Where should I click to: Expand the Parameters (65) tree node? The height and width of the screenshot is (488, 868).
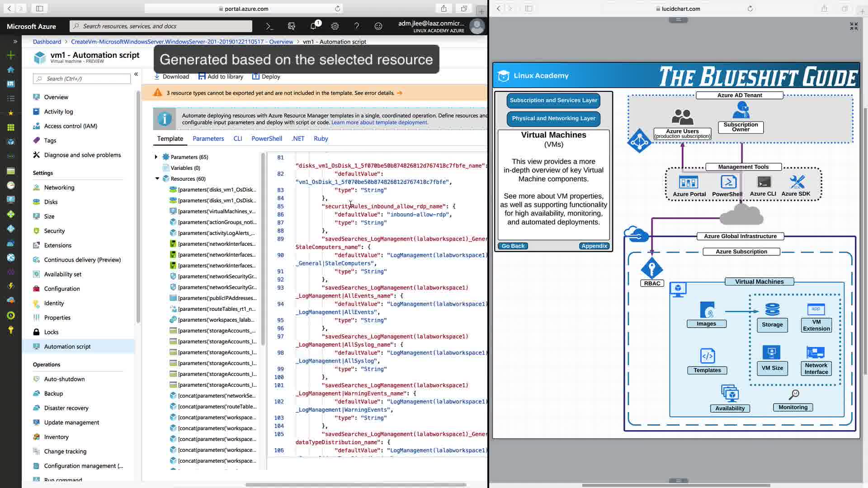(x=156, y=157)
